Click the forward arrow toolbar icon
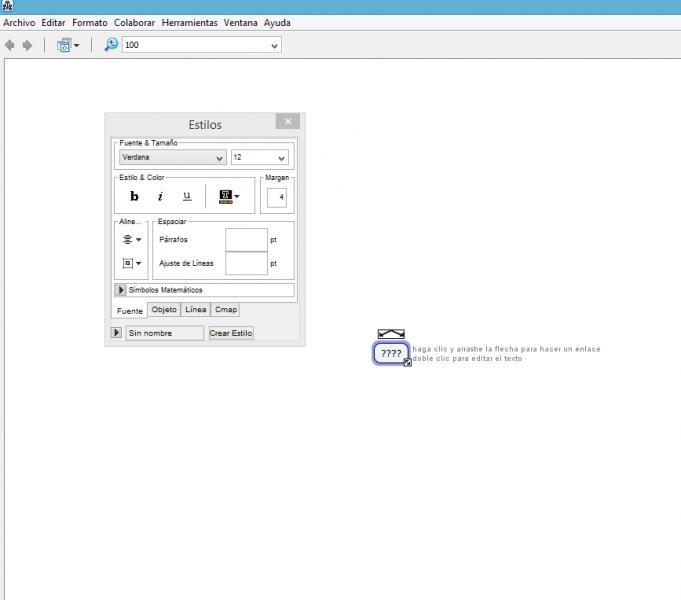The width and height of the screenshot is (681, 600). [x=27, y=45]
